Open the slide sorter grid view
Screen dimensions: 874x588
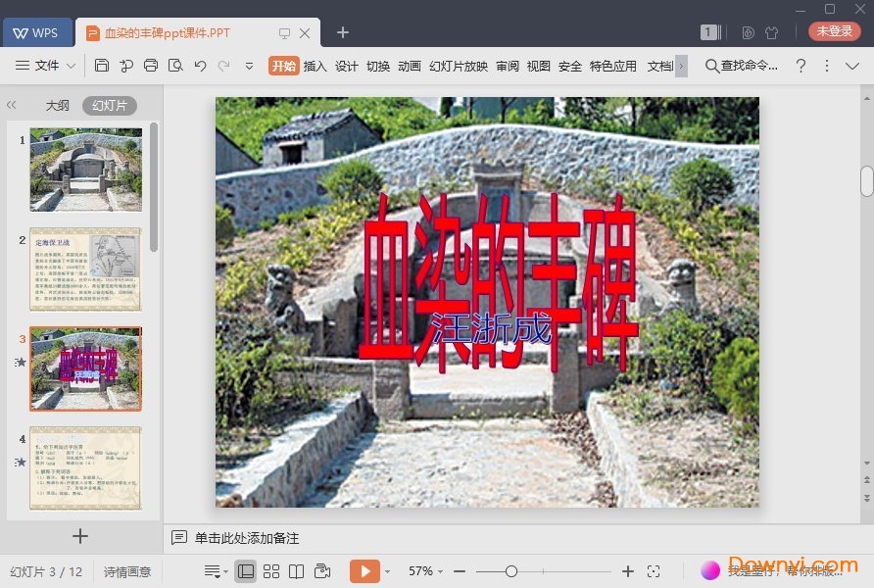click(x=271, y=571)
